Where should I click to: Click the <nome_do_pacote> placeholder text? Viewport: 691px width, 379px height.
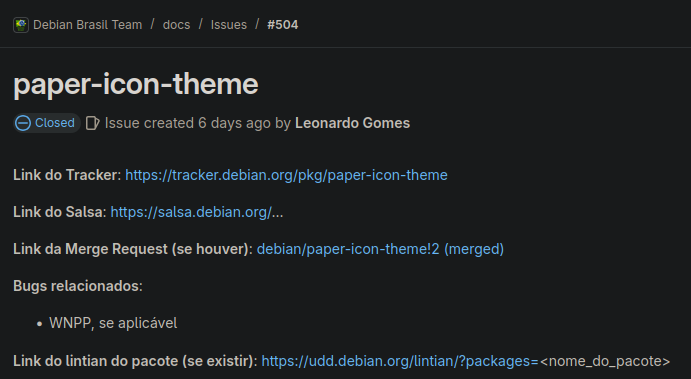pyautogui.click(x=605, y=361)
